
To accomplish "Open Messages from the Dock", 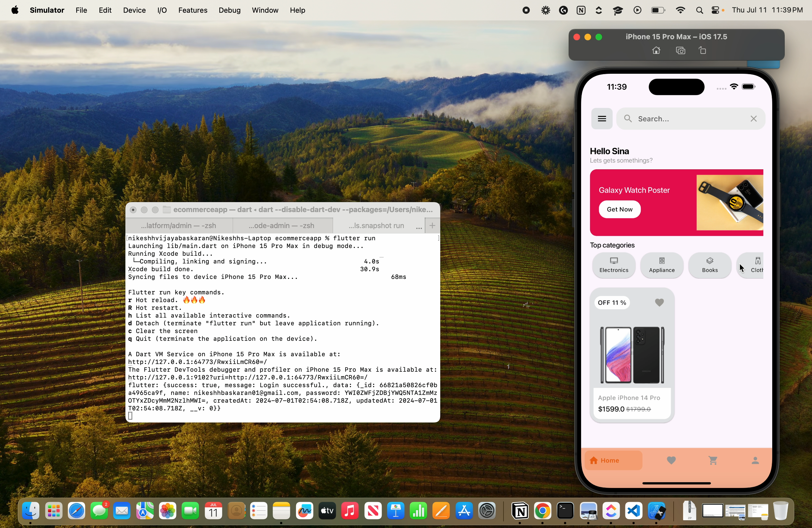I will [x=100, y=511].
